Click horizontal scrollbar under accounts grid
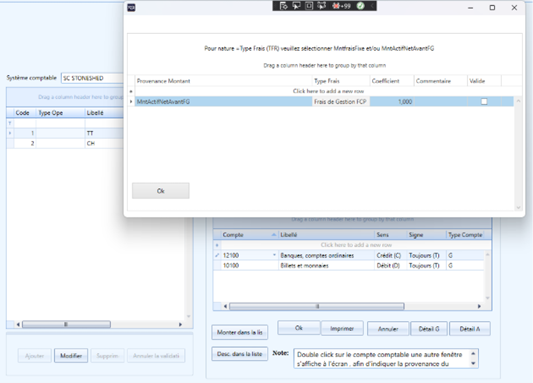The image size is (533, 383). [x=352, y=306]
